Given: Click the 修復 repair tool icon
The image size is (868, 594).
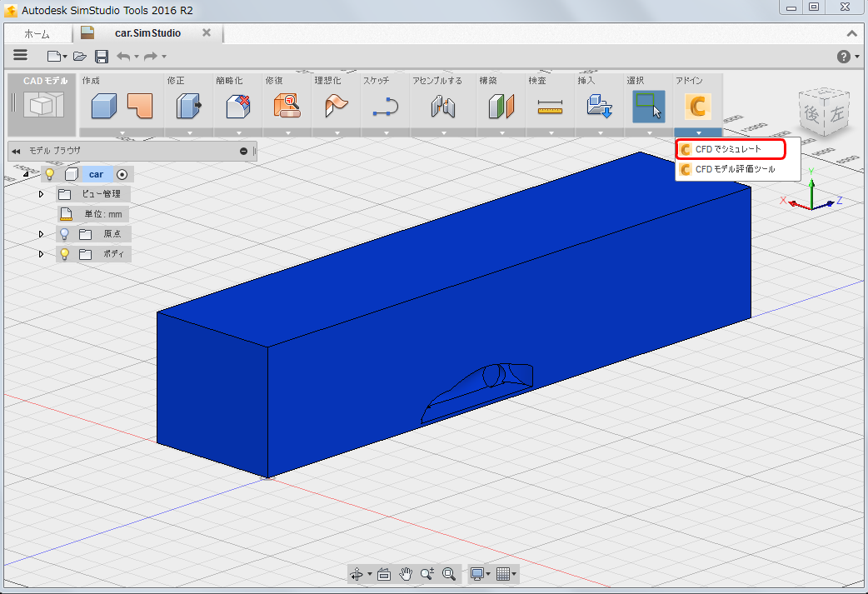Looking at the screenshot, I should click(x=287, y=105).
